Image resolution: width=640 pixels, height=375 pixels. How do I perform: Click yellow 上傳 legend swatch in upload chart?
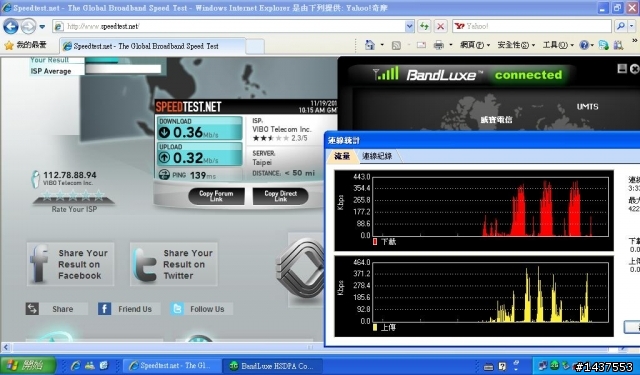click(x=375, y=327)
